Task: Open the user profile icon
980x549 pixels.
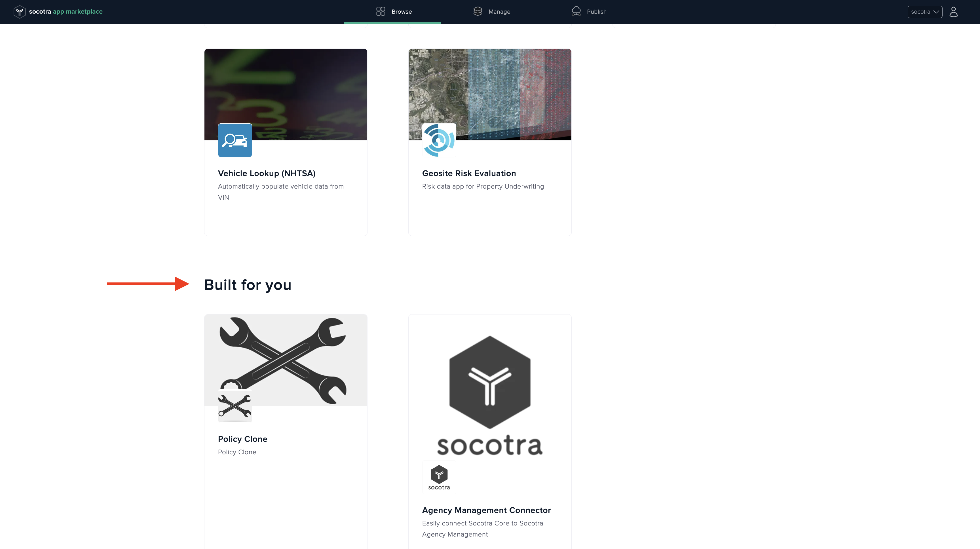Action: (954, 11)
